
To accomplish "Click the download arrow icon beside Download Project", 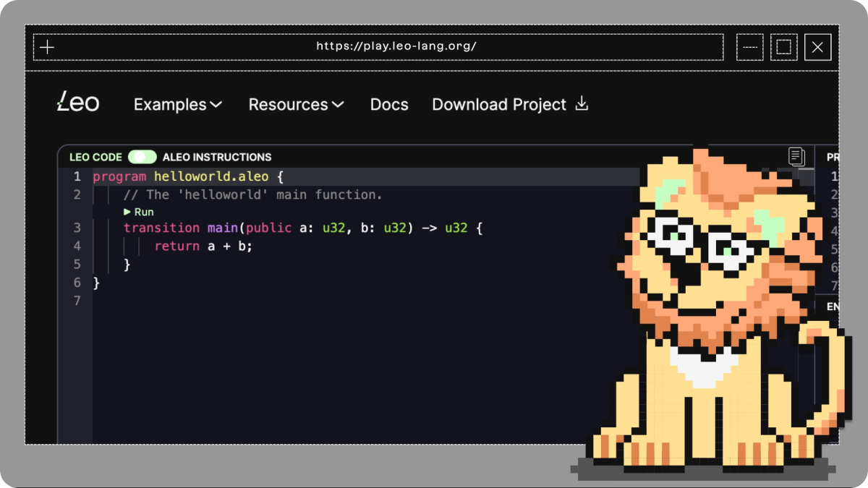I will (x=582, y=104).
